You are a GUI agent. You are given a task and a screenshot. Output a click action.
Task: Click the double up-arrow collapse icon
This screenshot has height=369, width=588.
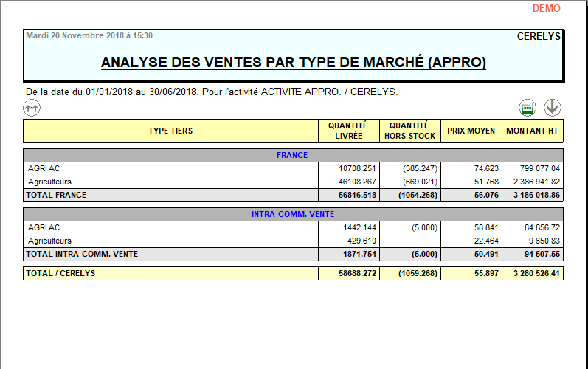32,108
